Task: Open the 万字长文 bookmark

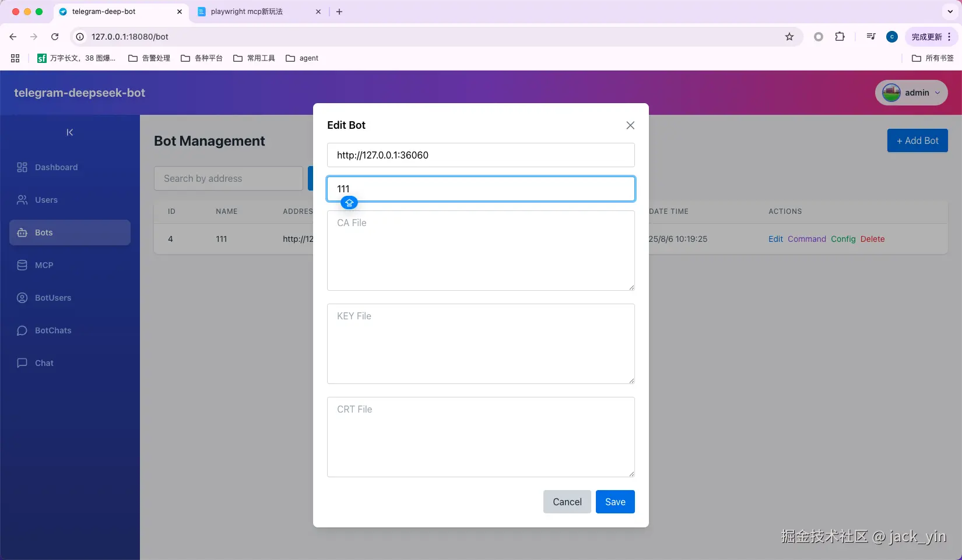Action: click(x=76, y=58)
